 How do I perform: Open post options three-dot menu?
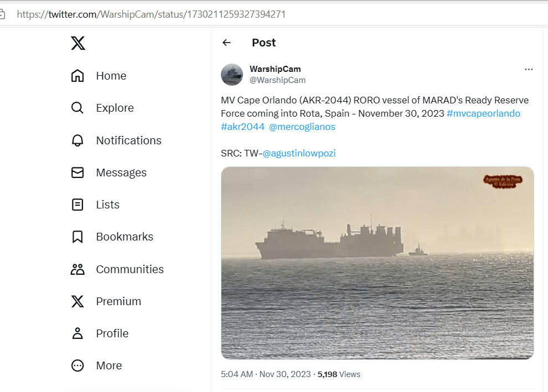point(529,69)
